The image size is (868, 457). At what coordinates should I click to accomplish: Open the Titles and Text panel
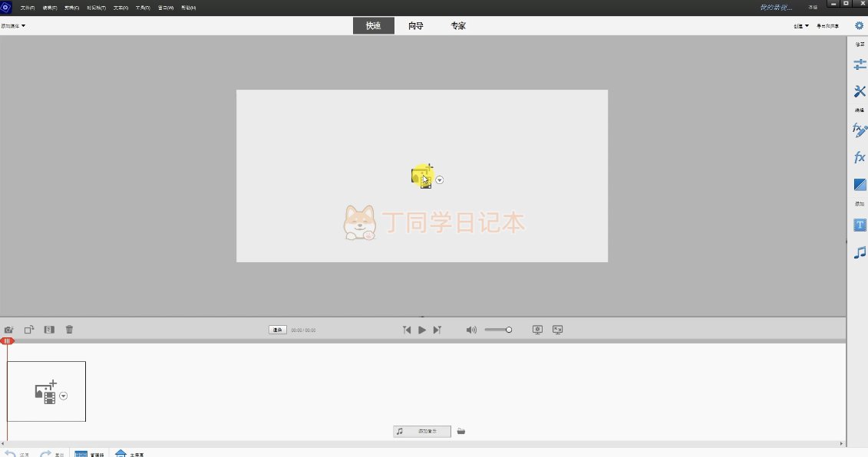point(860,225)
